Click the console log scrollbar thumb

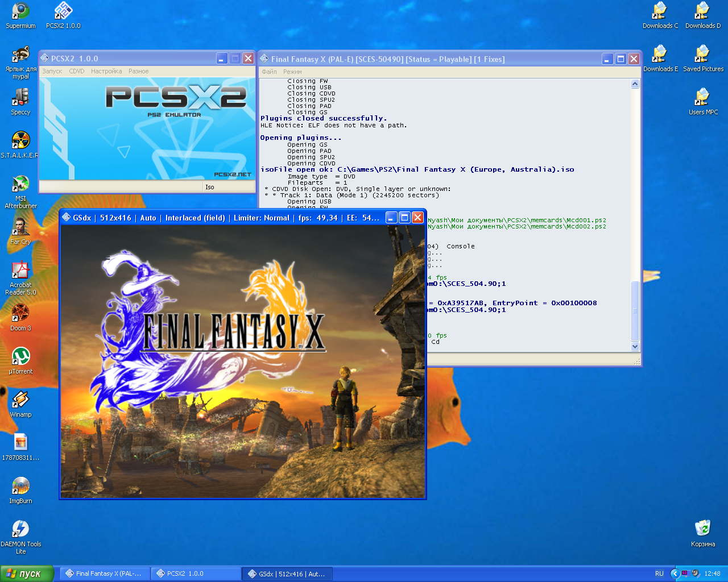(x=635, y=311)
